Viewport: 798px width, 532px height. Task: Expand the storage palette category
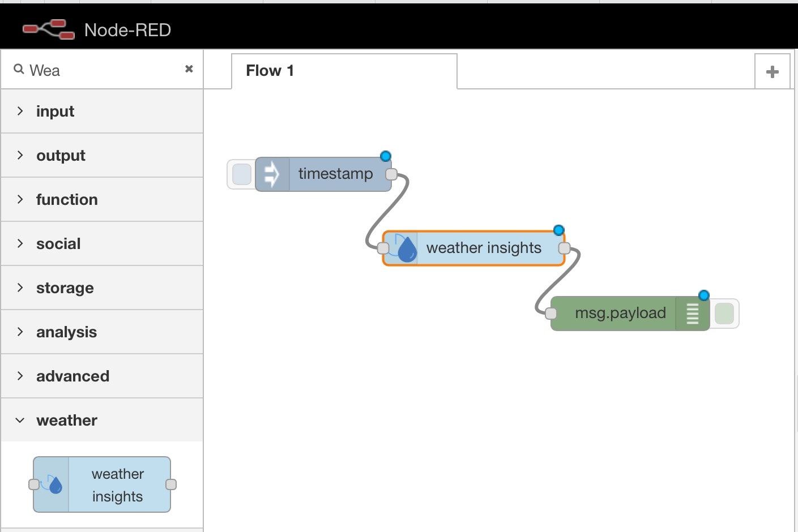[102, 288]
